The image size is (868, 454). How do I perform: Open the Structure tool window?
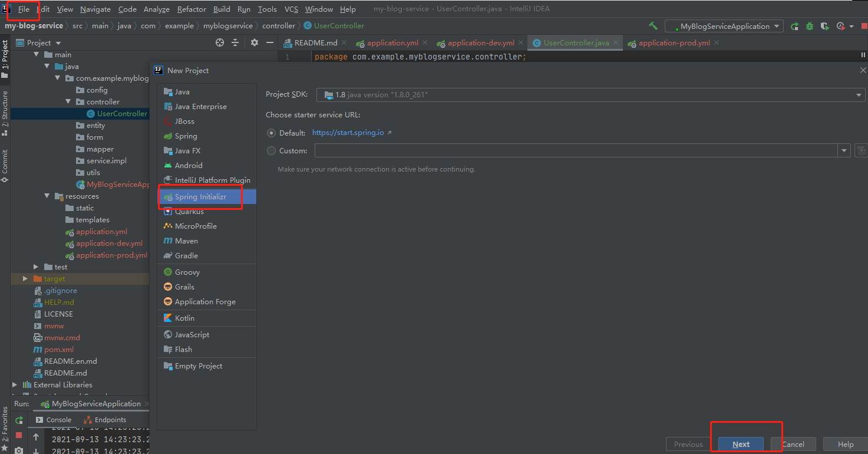point(5,113)
